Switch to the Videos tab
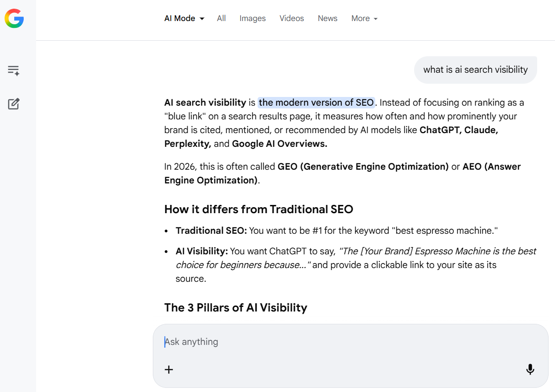Viewport: 555px width, 392px height. click(291, 18)
